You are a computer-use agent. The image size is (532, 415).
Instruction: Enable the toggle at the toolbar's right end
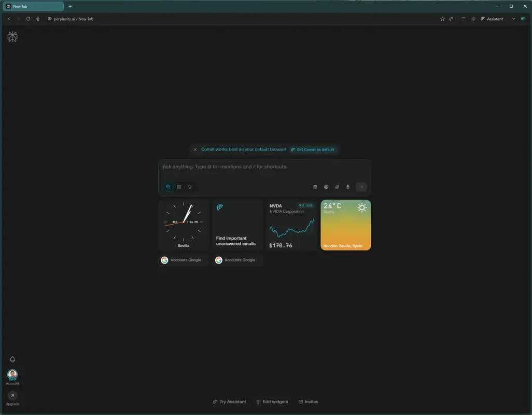click(524, 18)
